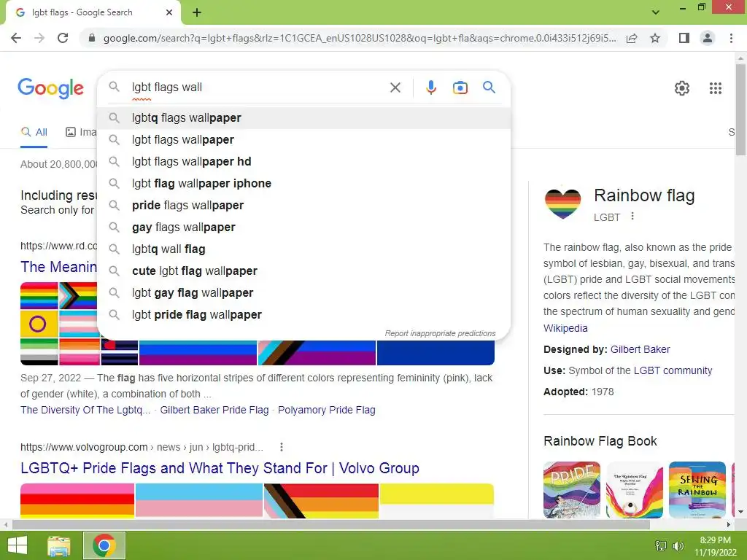Start voice search microphone icon
Screen dimensions: 747x560
coord(431,87)
